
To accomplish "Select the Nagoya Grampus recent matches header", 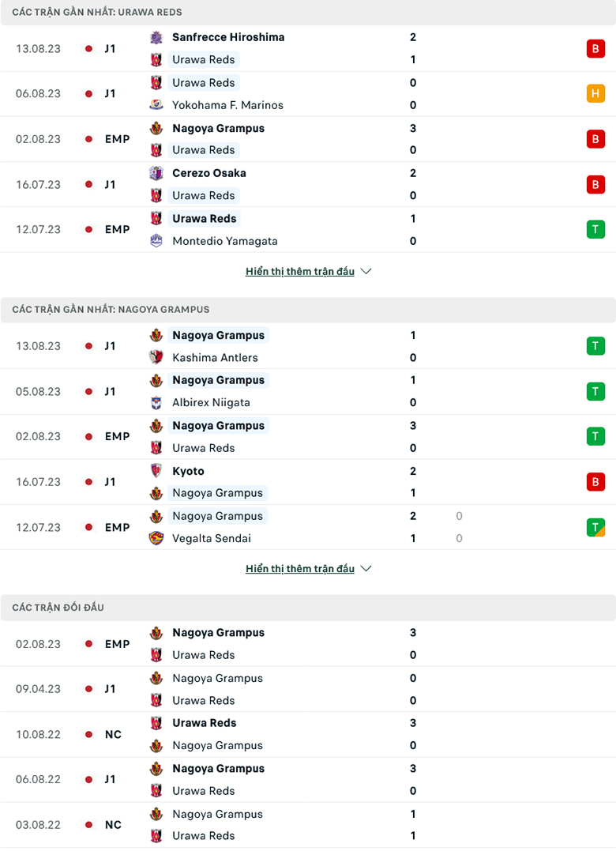I will click(111, 310).
